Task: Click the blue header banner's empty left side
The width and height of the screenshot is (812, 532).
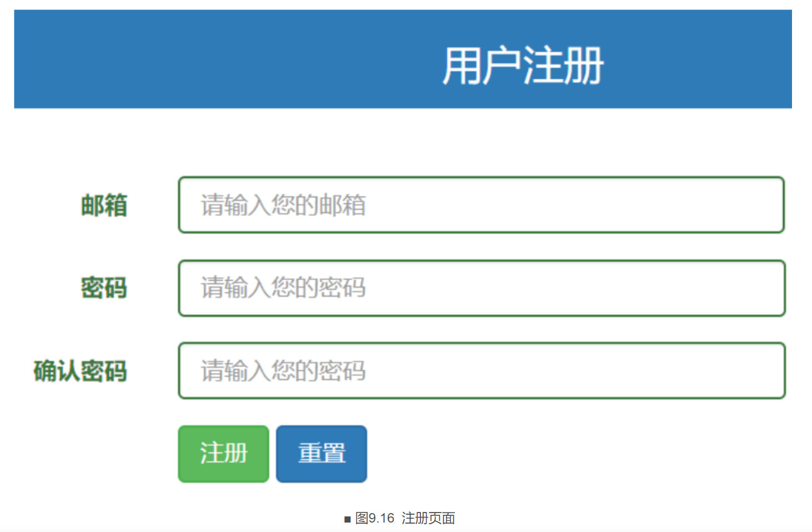Action: point(167,59)
